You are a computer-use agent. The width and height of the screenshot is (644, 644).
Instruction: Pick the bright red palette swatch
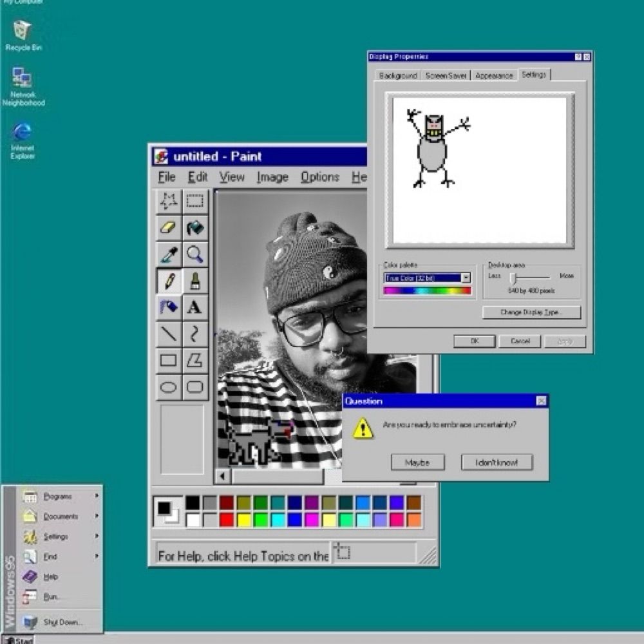click(226, 520)
